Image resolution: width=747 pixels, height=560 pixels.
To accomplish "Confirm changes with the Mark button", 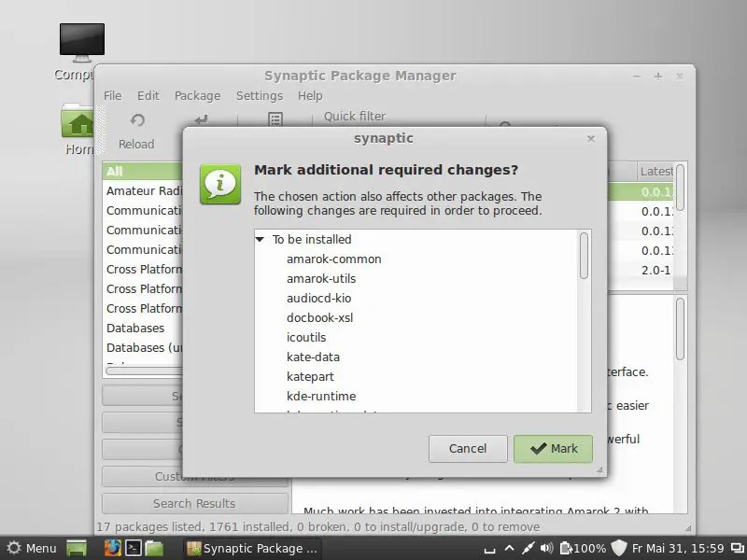I will 553,449.
